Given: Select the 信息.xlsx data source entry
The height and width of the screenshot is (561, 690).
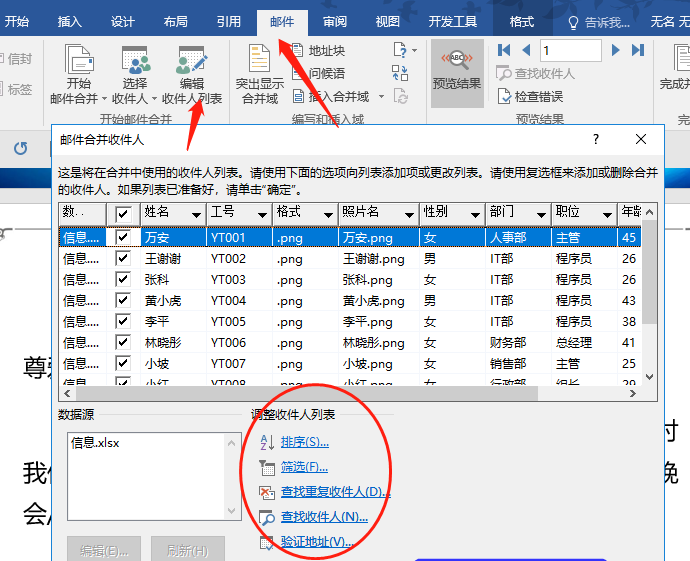Looking at the screenshot, I should click(x=95, y=443).
